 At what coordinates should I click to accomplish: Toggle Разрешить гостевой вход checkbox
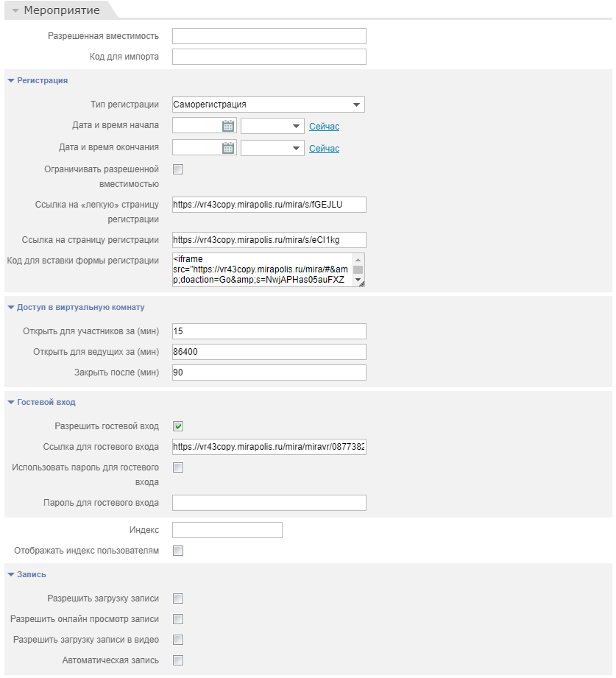pos(178,426)
